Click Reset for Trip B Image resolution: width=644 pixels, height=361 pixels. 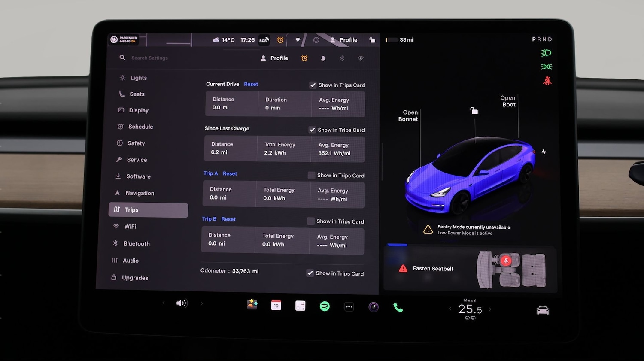pyautogui.click(x=228, y=219)
